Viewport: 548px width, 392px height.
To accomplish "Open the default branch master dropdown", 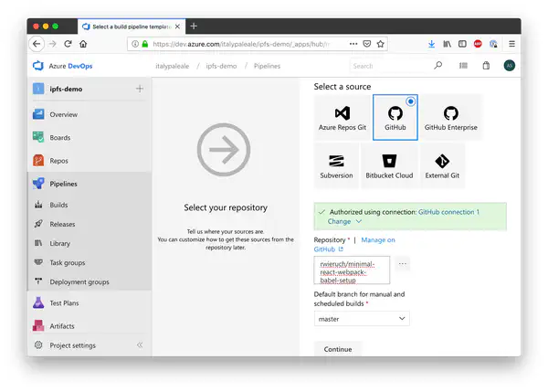I will [x=362, y=319].
